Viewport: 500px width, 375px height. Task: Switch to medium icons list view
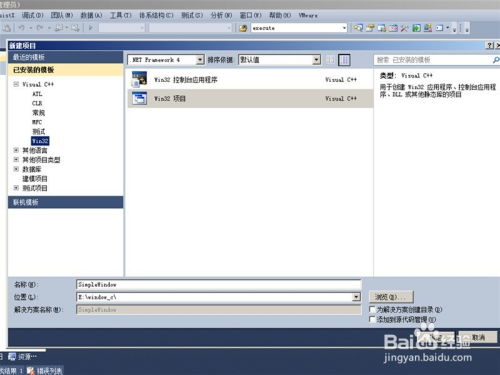click(x=344, y=60)
